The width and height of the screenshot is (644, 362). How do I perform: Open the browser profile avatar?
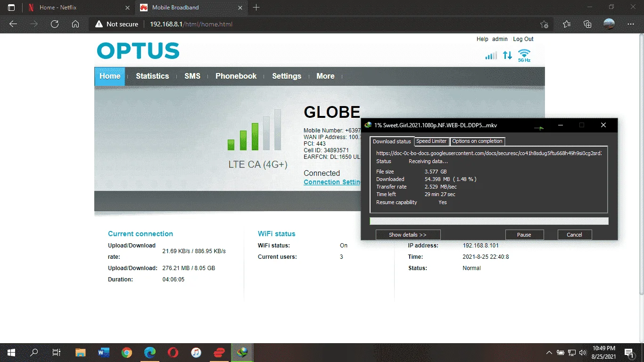pyautogui.click(x=609, y=24)
